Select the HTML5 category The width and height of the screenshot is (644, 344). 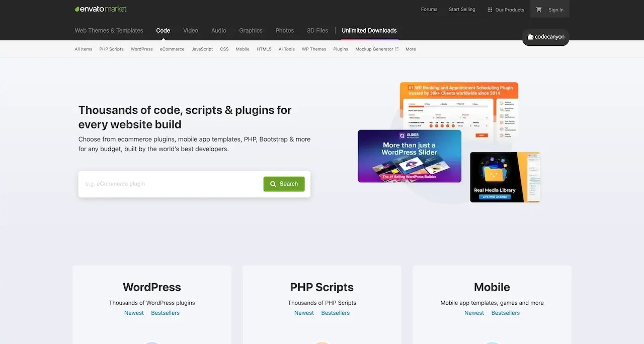264,49
